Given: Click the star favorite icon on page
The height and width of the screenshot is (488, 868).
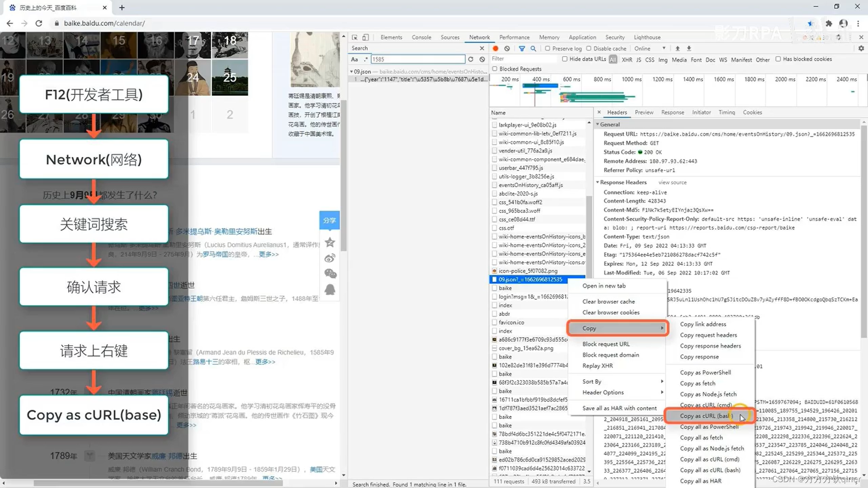Looking at the screenshot, I should (330, 243).
